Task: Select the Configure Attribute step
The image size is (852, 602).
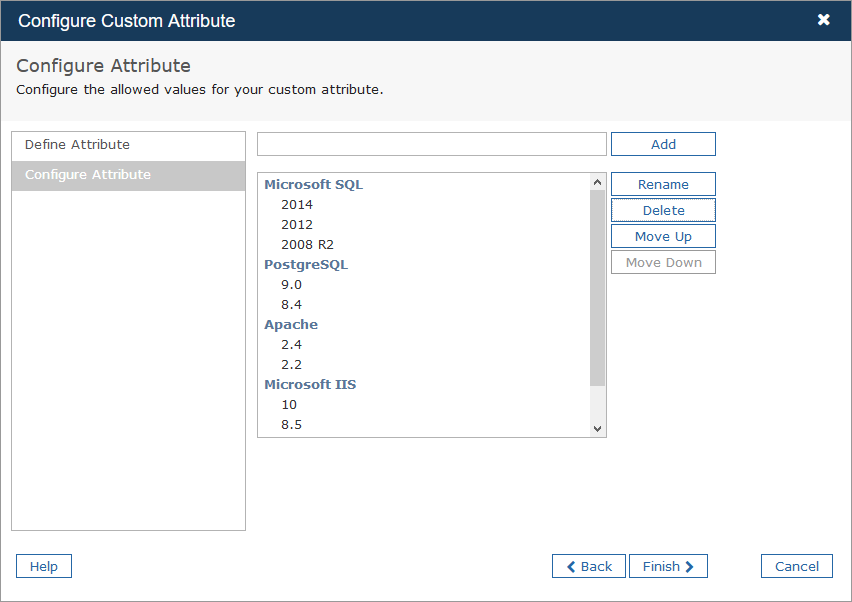Action: [x=128, y=175]
